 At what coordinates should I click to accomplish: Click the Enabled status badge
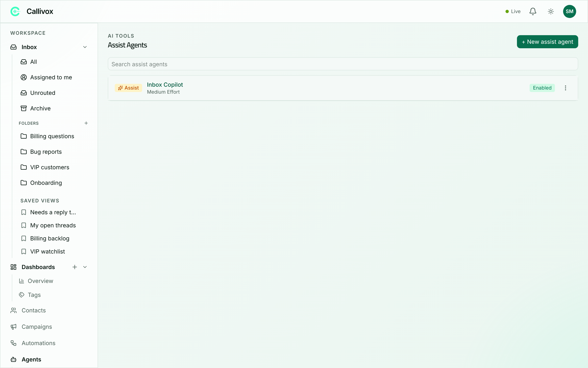[x=542, y=88]
